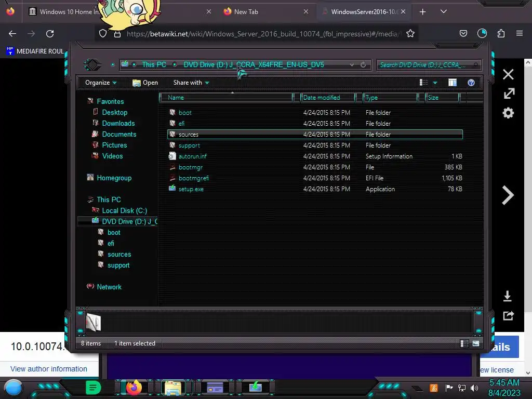Open the Firefox hamburger menu
532x399 pixels.
pos(519,33)
